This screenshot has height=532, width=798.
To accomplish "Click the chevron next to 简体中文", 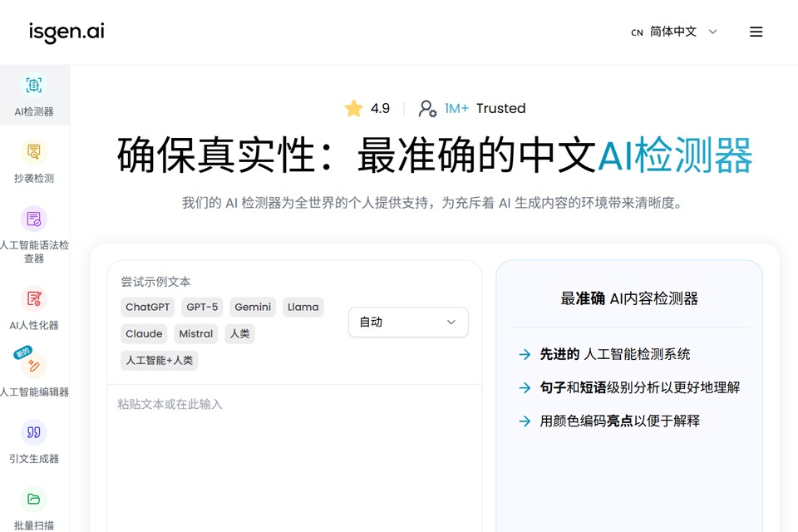I will pos(713,32).
